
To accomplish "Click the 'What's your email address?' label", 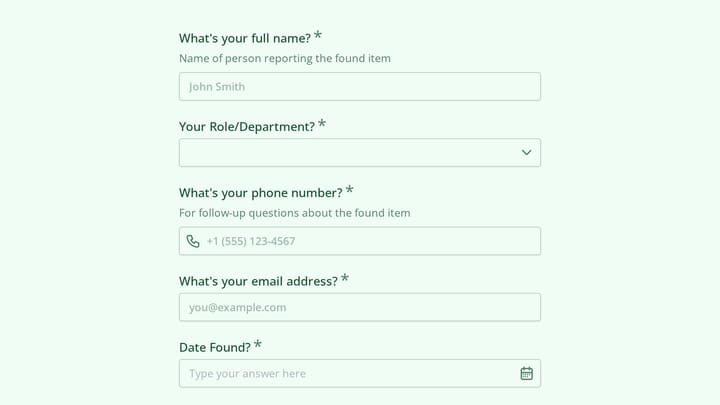I will pyautogui.click(x=259, y=281).
